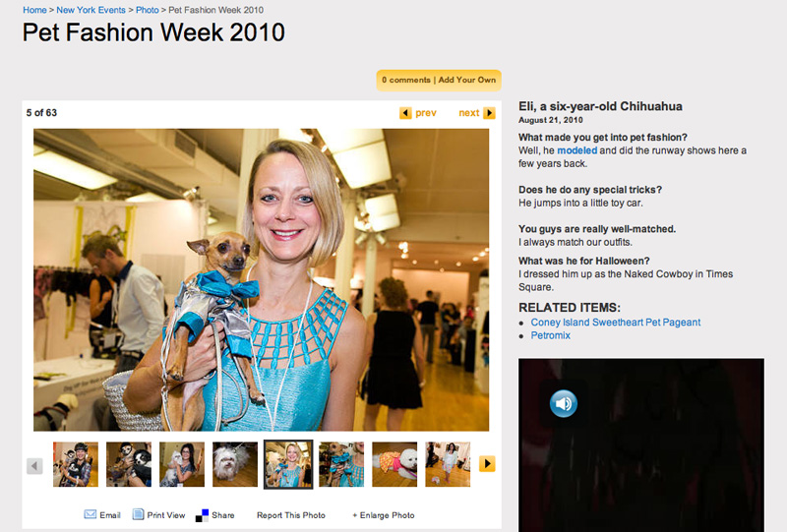Go to New York Events breadcrumb

pos(91,10)
